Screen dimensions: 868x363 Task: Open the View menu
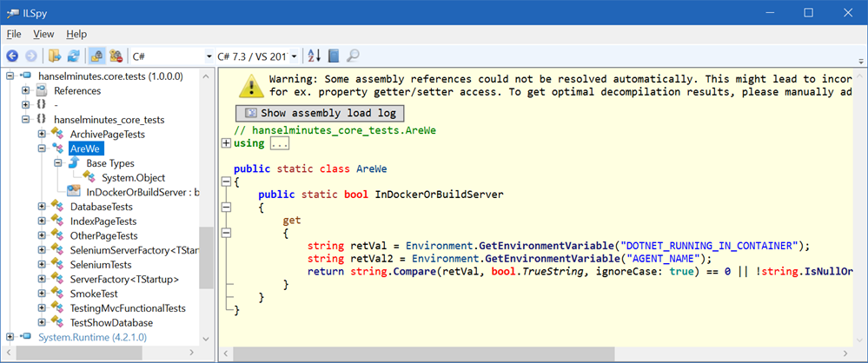[x=43, y=35]
